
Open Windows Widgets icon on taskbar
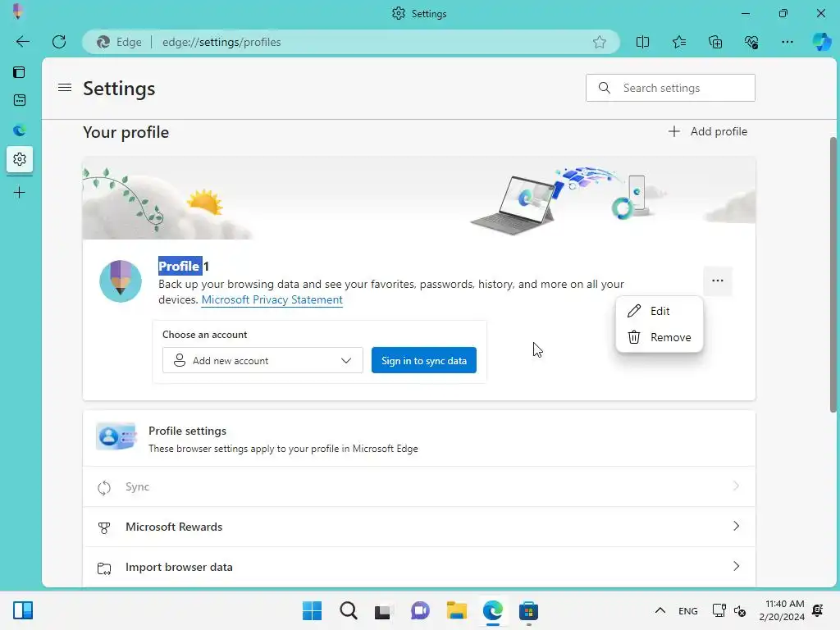click(x=23, y=610)
